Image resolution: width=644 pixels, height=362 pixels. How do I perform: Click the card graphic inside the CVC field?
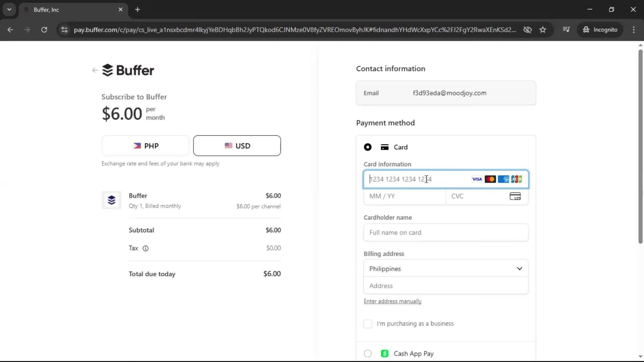pyautogui.click(x=515, y=196)
